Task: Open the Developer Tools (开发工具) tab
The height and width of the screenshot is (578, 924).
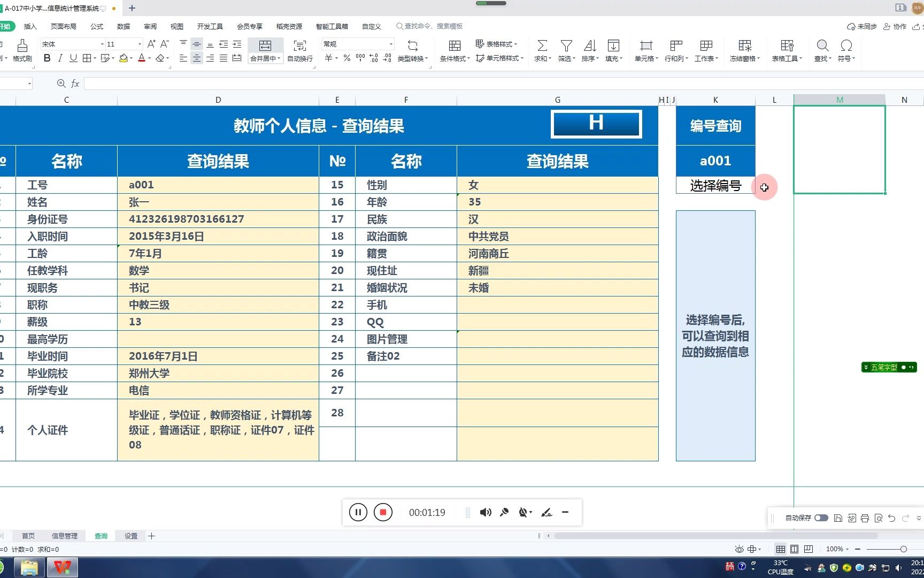Action: 210,26
